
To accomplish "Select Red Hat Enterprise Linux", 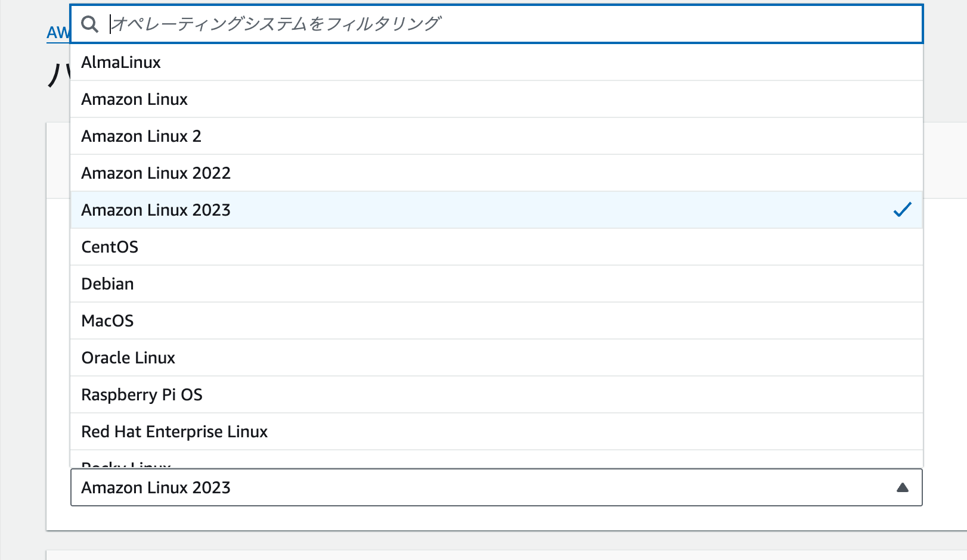I will [x=174, y=432].
